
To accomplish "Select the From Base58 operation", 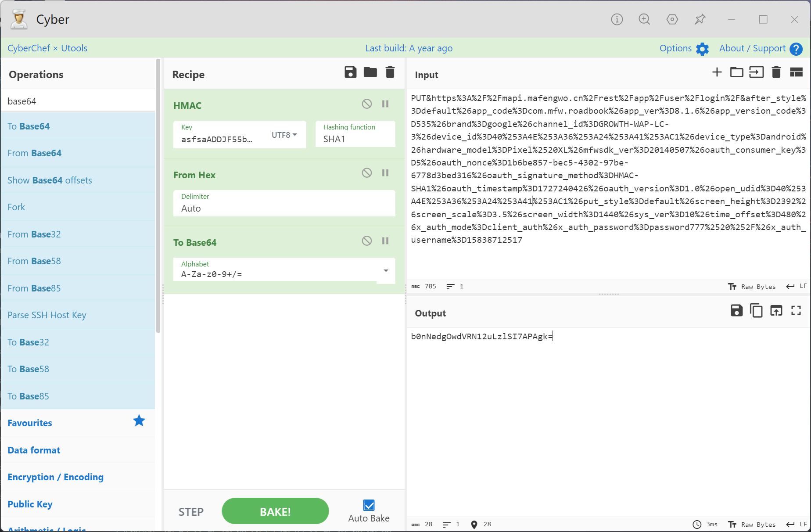I will 78,261.
